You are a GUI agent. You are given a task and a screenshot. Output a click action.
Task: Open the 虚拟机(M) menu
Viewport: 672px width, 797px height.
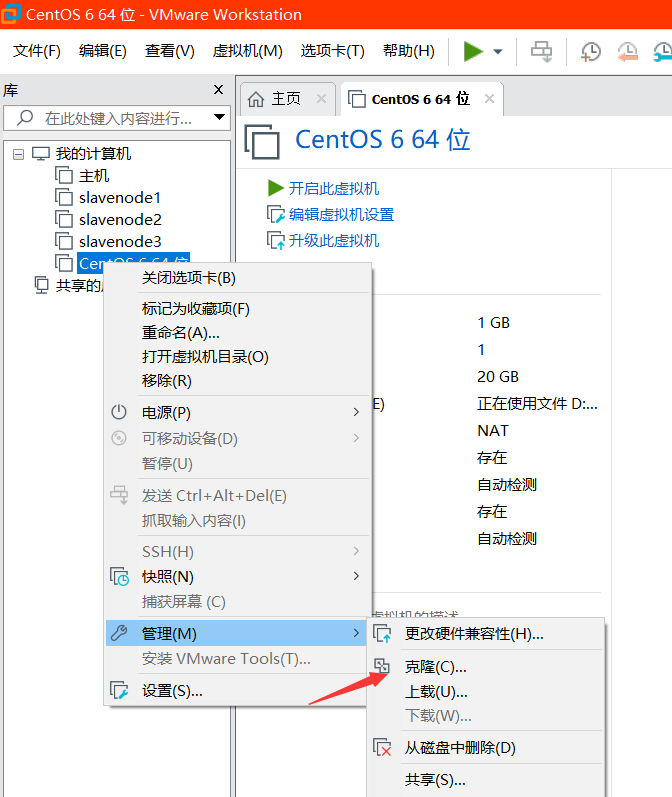(x=248, y=51)
